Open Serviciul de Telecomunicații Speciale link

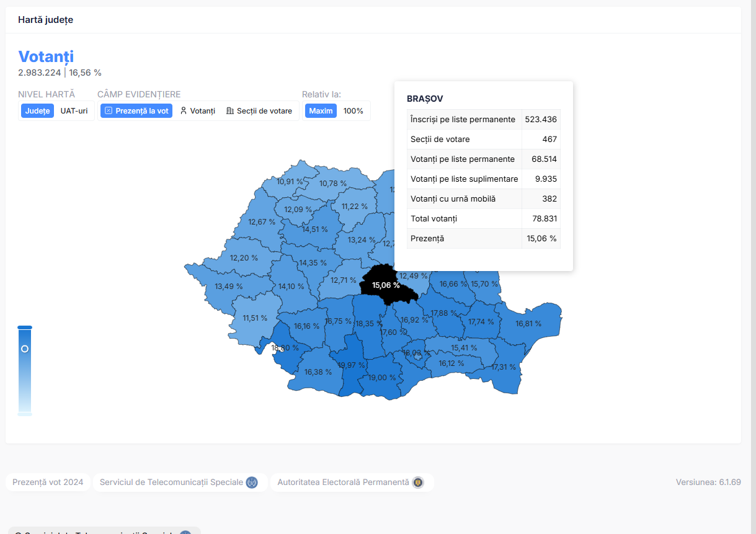[180, 482]
